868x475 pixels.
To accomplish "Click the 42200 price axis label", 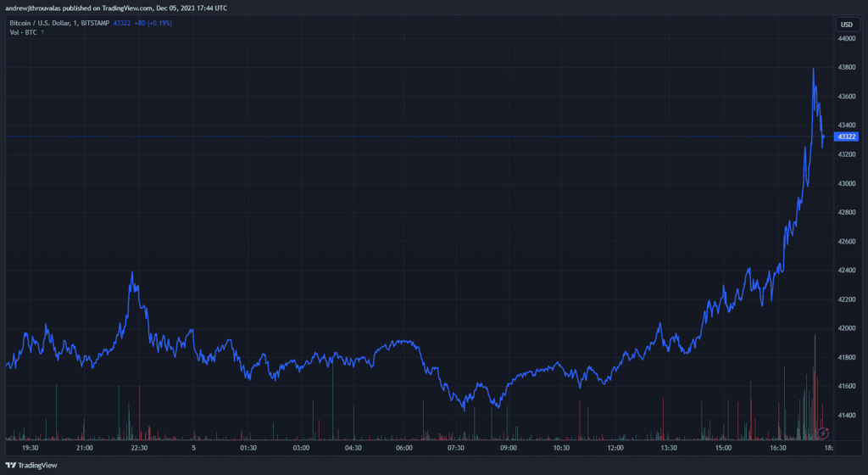I will (x=847, y=299).
